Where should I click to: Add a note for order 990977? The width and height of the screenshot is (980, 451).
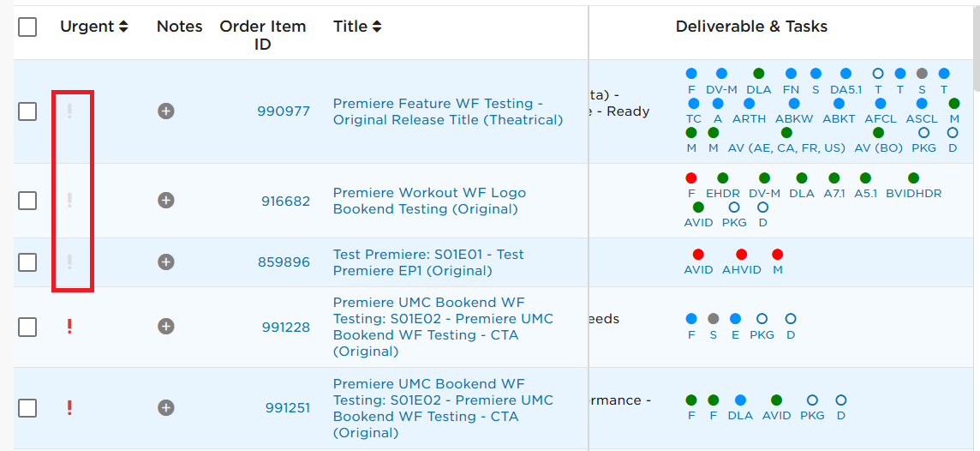tap(165, 111)
